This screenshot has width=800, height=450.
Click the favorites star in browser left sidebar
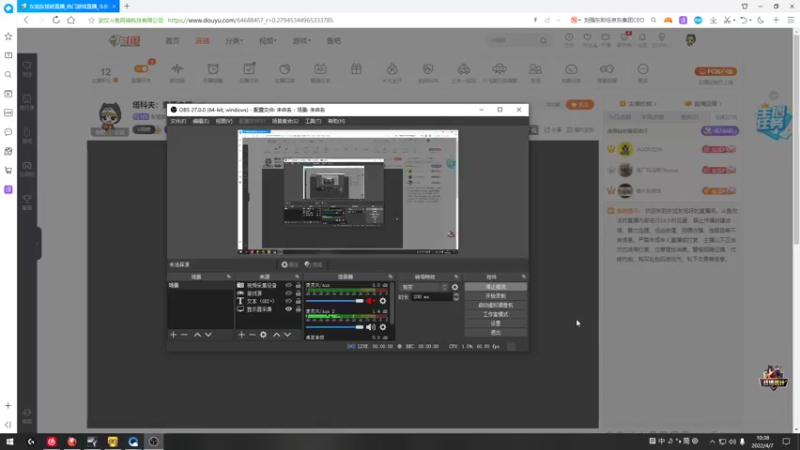8,36
